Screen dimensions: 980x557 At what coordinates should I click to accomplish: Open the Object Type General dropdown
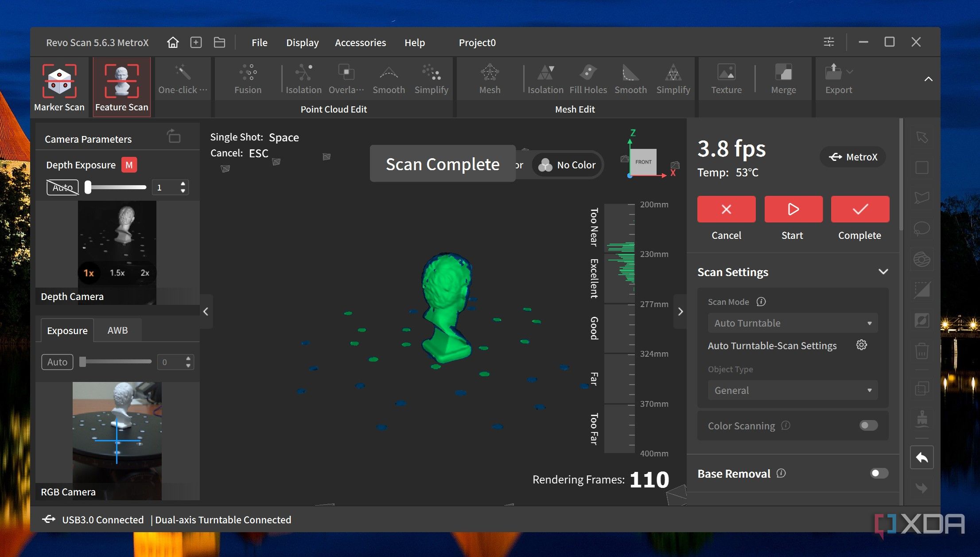coord(792,390)
